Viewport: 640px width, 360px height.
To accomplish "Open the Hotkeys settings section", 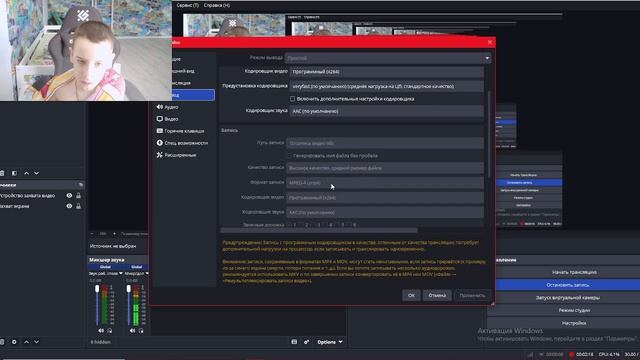I will 180,131.
